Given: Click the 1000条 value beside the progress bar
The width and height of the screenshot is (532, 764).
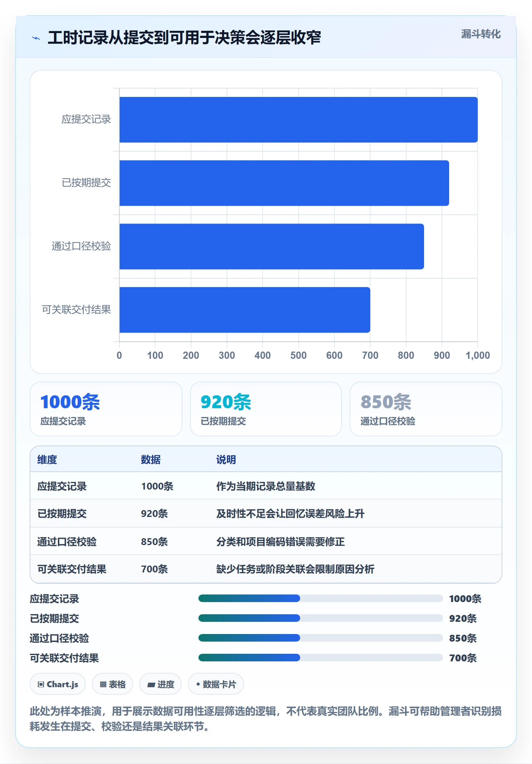Looking at the screenshot, I should (x=465, y=599).
